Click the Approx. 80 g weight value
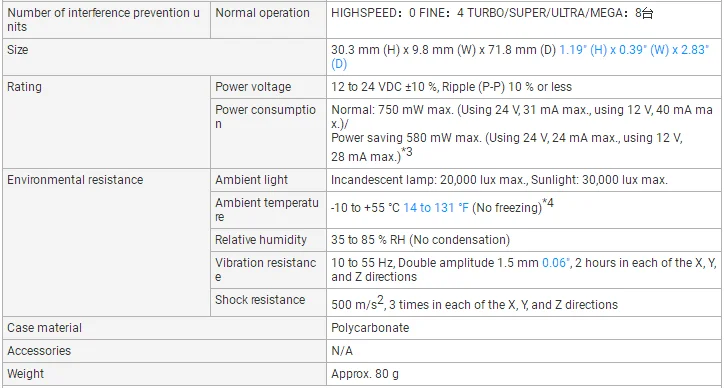The image size is (725, 388). [x=365, y=374]
